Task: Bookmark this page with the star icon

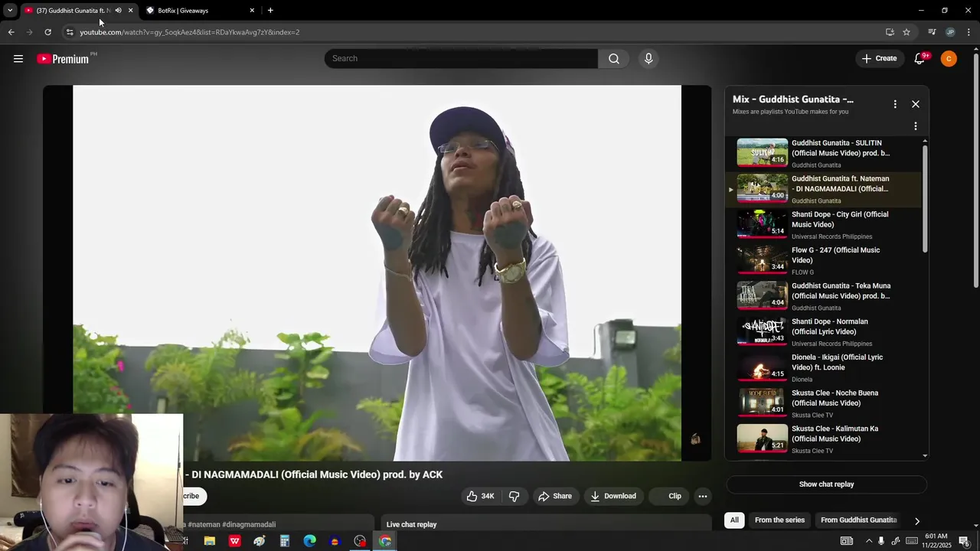Action: pyautogui.click(x=906, y=32)
